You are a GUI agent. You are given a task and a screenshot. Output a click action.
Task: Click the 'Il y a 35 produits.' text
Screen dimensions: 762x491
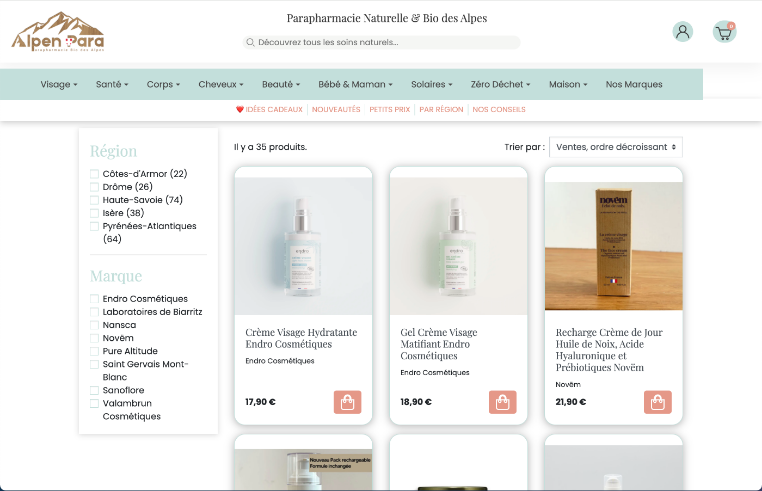point(270,147)
